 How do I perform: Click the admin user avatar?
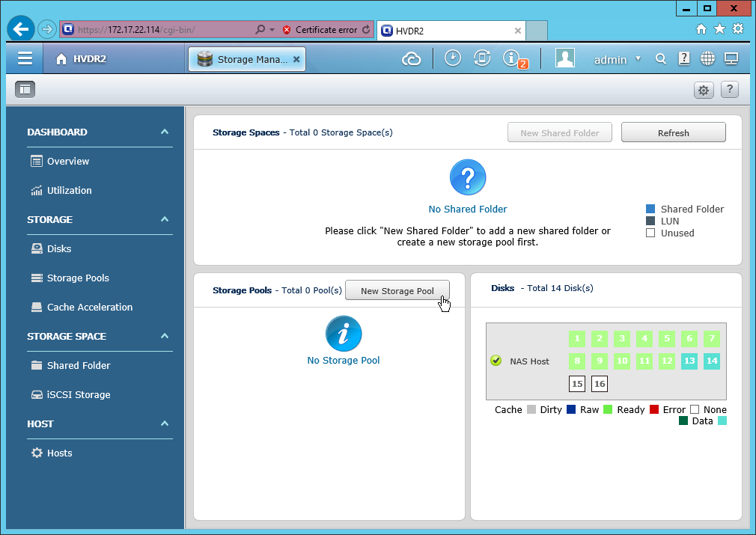tap(564, 58)
